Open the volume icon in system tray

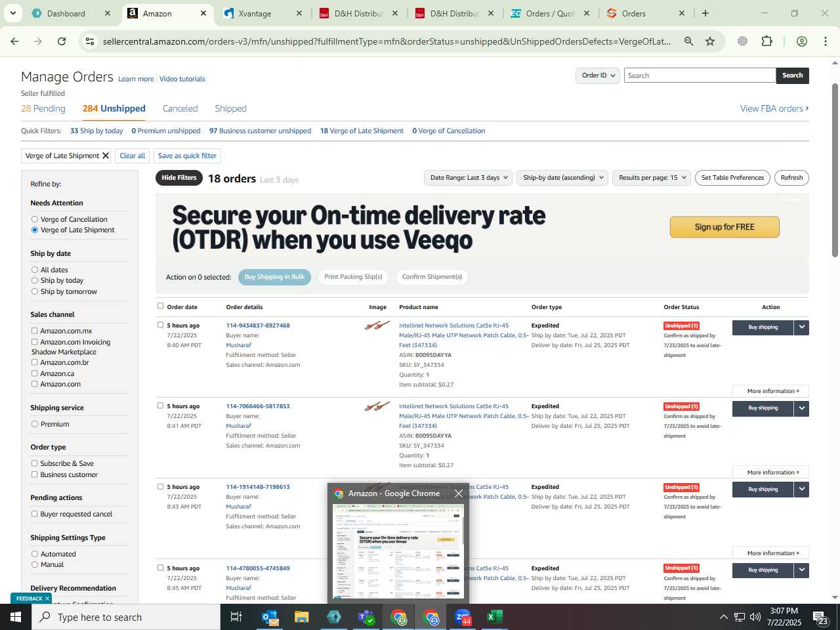(755, 617)
